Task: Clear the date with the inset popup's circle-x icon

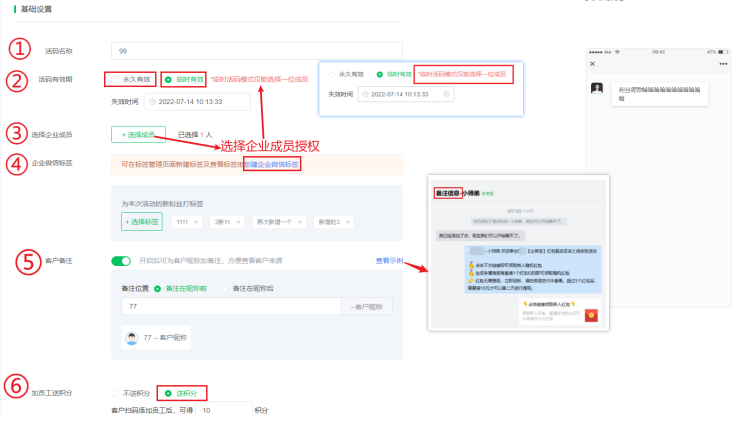Action: [446, 94]
